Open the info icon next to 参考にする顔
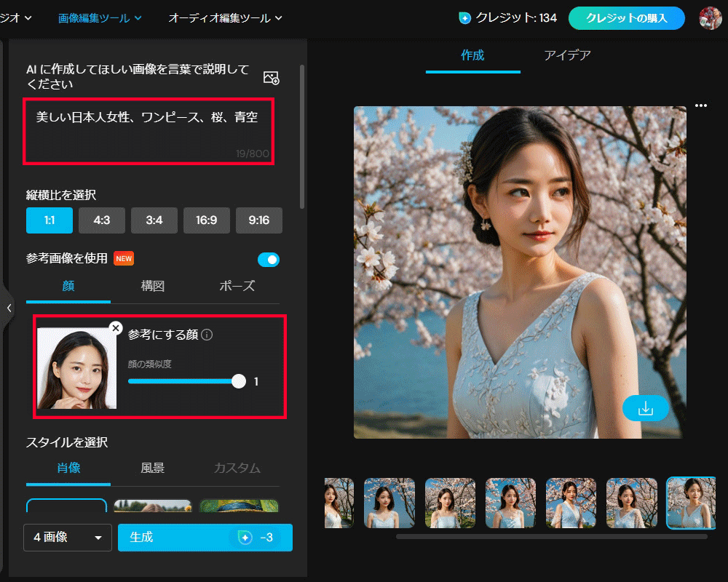728x582 pixels. point(207,335)
